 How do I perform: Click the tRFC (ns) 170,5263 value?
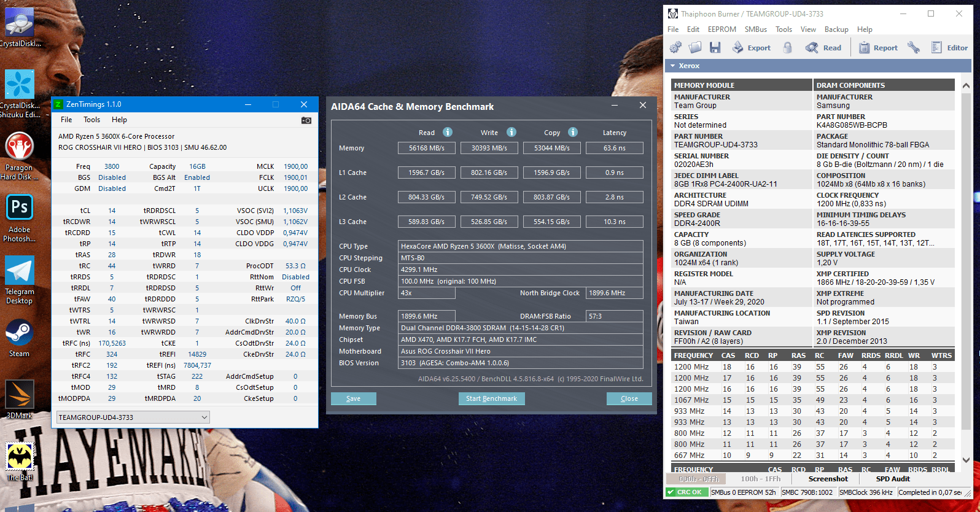click(112, 343)
